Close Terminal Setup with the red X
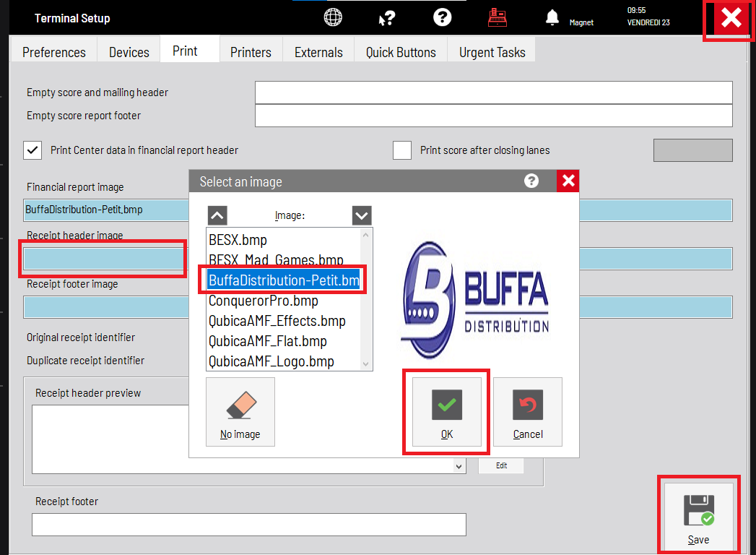756x555 pixels. click(x=731, y=19)
